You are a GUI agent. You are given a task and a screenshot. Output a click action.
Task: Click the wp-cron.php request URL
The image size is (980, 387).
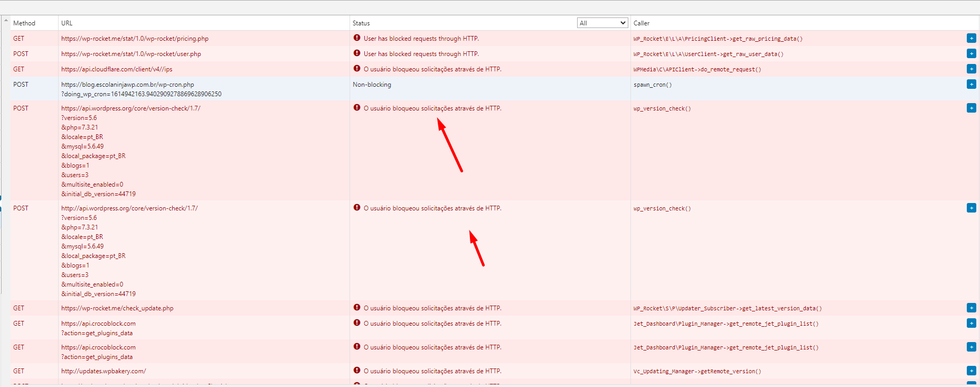[128, 85]
